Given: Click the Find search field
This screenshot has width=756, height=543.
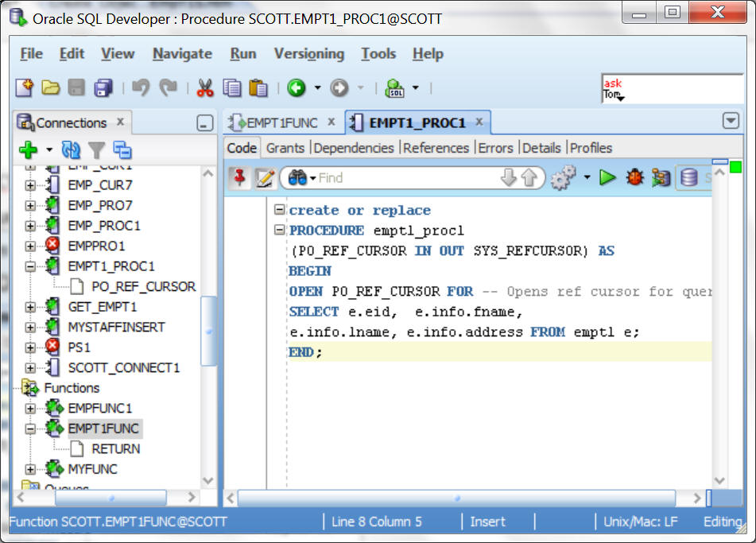Looking at the screenshot, I should coord(407,178).
